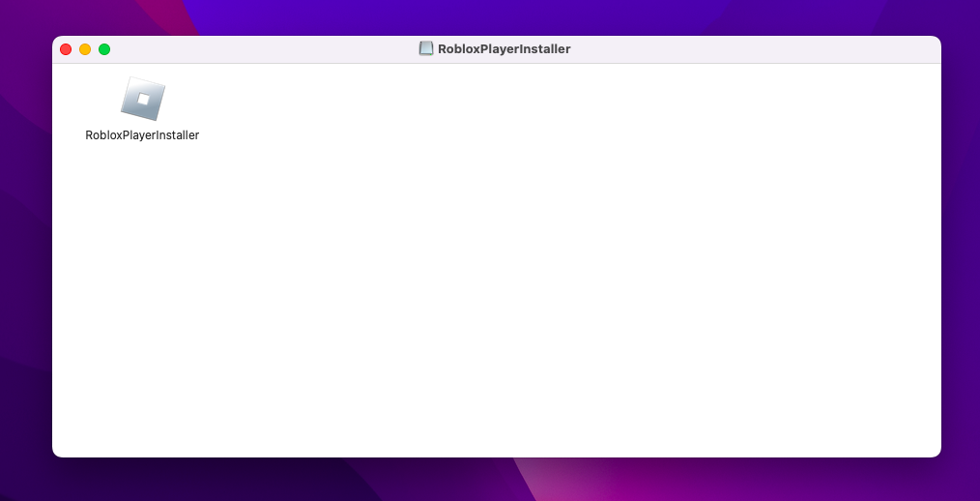Select the RobloxPlayerInstaller app icon
This screenshot has height=501, width=980.
click(x=142, y=99)
